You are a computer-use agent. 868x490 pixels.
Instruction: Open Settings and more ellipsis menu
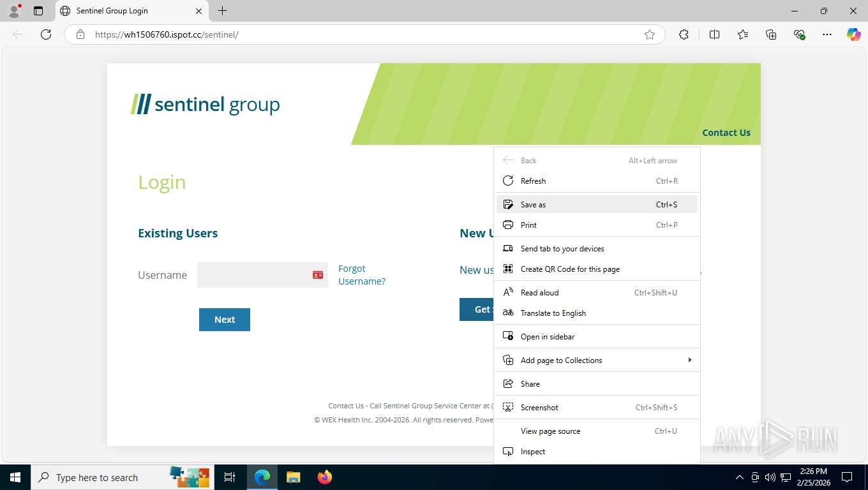point(827,34)
